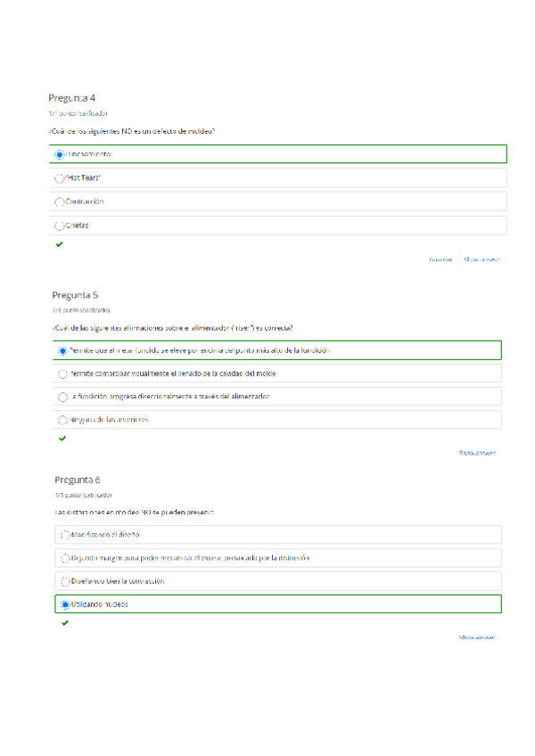Viewport: 535px width, 756px height.
Task: Click the green checkmark under Pregunta 6
Action: point(65,623)
